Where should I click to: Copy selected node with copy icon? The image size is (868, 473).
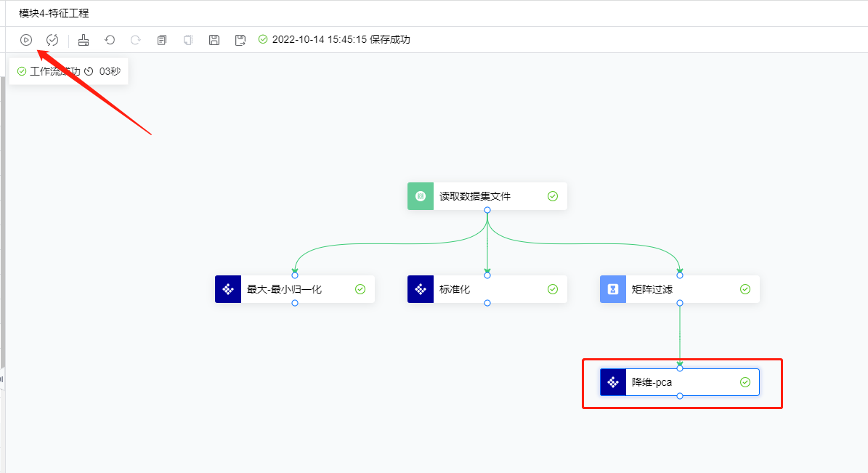click(x=162, y=40)
